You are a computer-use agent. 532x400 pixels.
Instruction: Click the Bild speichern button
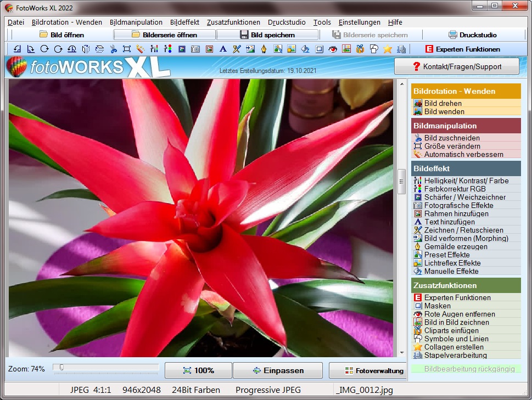tap(267, 35)
